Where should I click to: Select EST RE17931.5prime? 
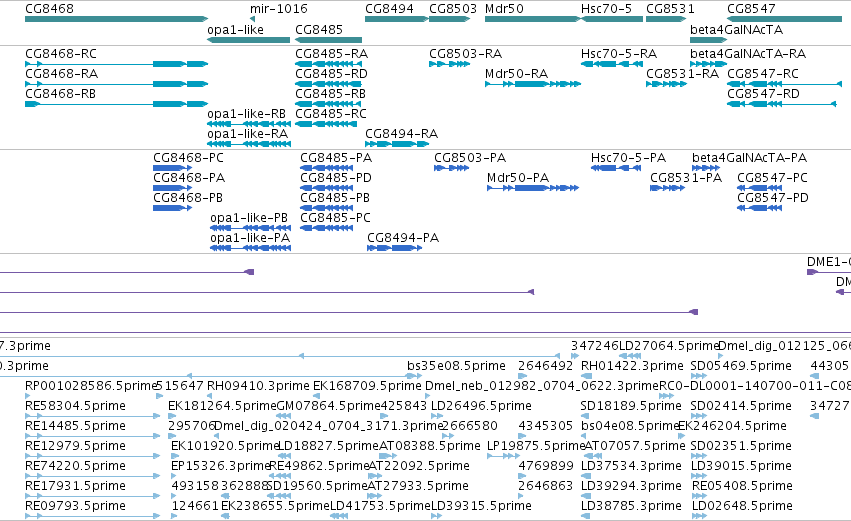93,497
